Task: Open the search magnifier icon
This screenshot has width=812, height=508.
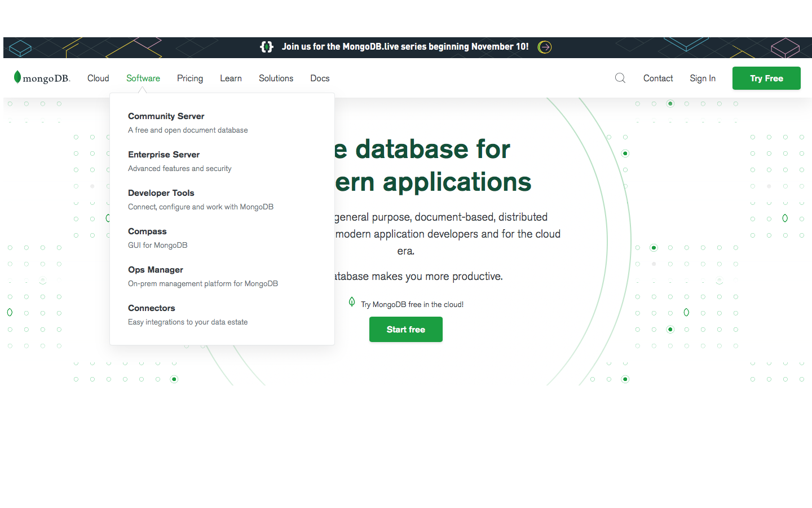Action: pos(620,78)
